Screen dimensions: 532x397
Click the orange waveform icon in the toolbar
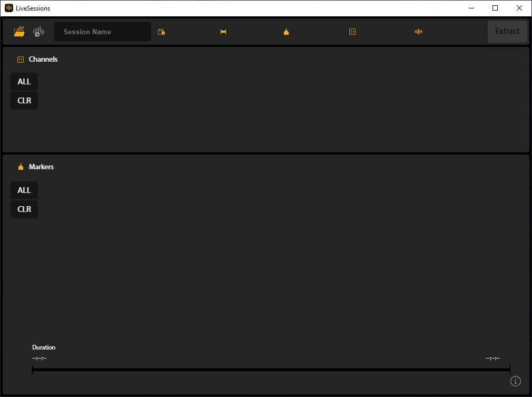tap(418, 32)
